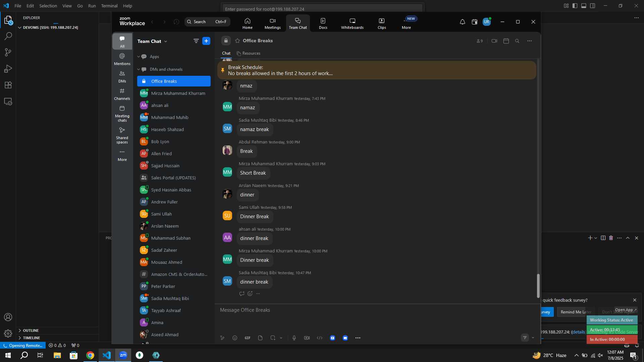The width and height of the screenshot is (644, 362).
Task: Open the screenshot options dropdown arrow
Action: tap(281, 338)
